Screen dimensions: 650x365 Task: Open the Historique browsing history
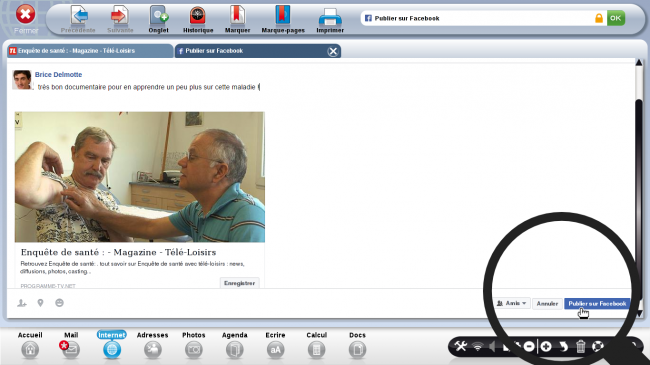(x=198, y=16)
